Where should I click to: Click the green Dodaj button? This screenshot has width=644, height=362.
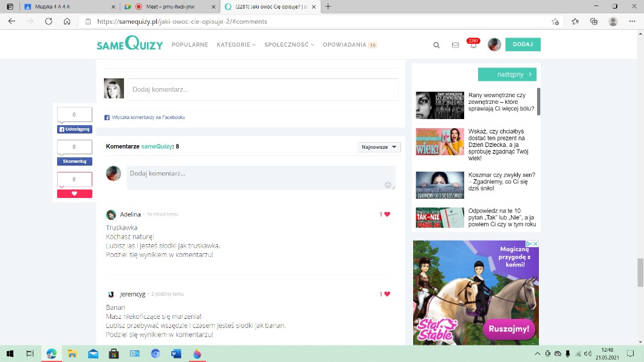(522, 44)
